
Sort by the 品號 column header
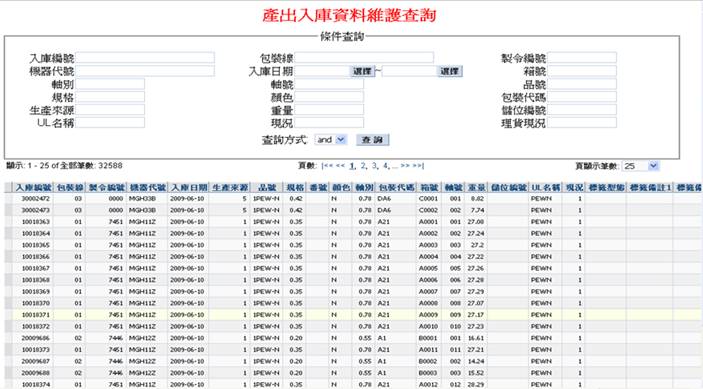(x=267, y=187)
